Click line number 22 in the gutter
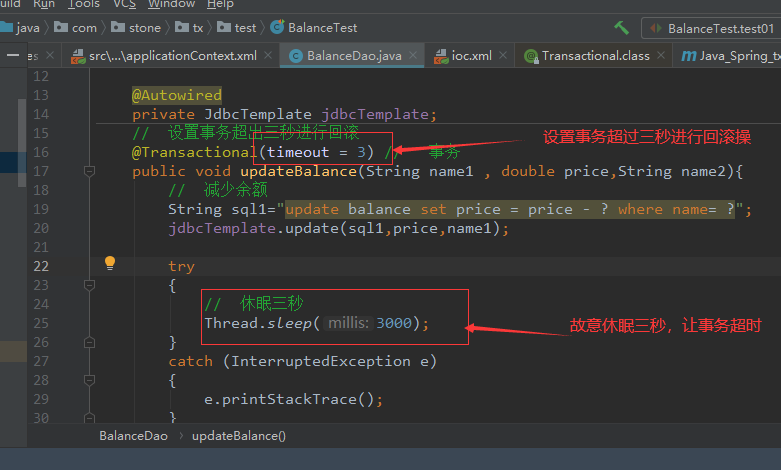Image resolution: width=781 pixels, height=470 pixels. click(41, 266)
